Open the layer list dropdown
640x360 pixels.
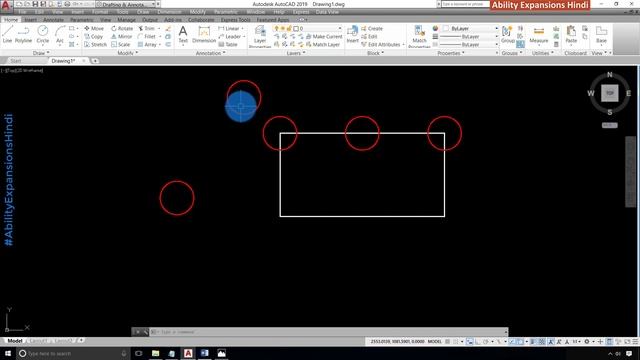pyautogui.click(x=308, y=29)
